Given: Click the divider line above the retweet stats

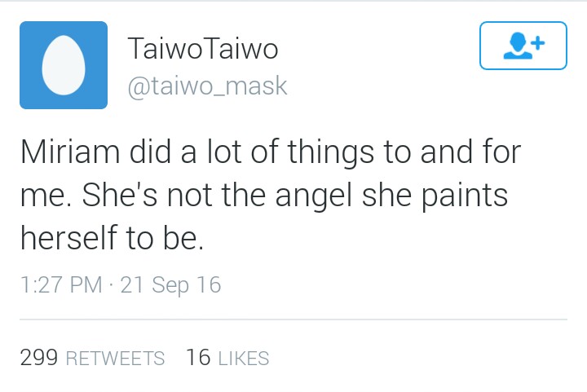Looking at the screenshot, I should point(293,319).
